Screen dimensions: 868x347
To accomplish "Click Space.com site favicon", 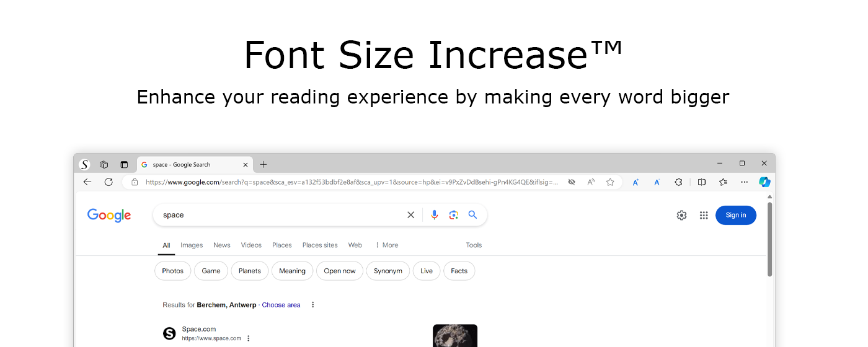I will click(169, 333).
